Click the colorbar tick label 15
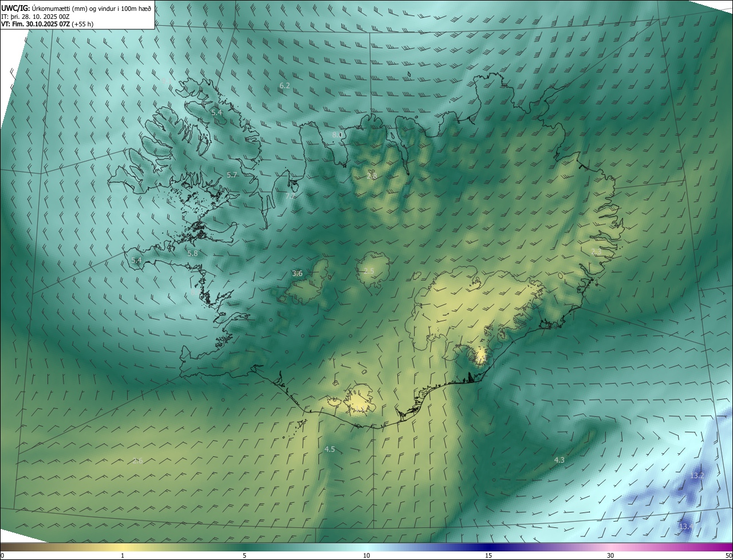733x560 pixels. pyautogui.click(x=488, y=555)
